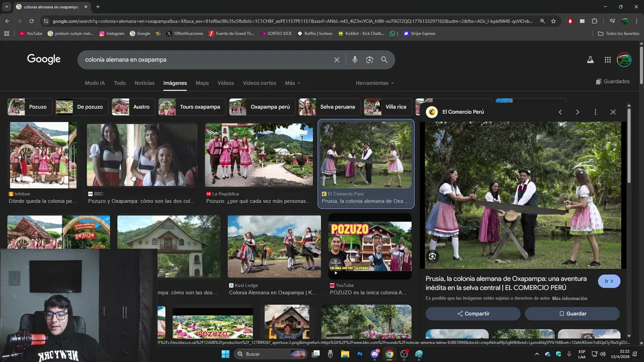The image size is (644, 362).
Task: Select the Selva peruana filter chip
Action: click(x=329, y=107)
